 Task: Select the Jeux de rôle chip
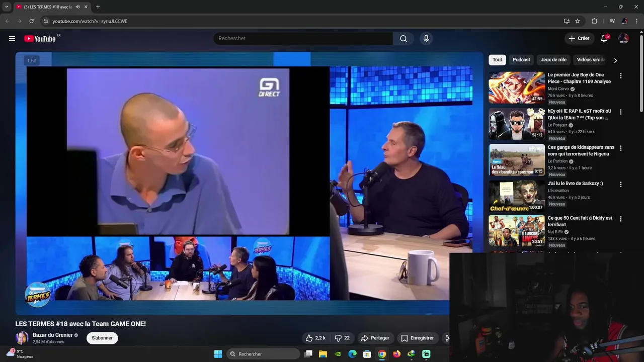(553, 60)
